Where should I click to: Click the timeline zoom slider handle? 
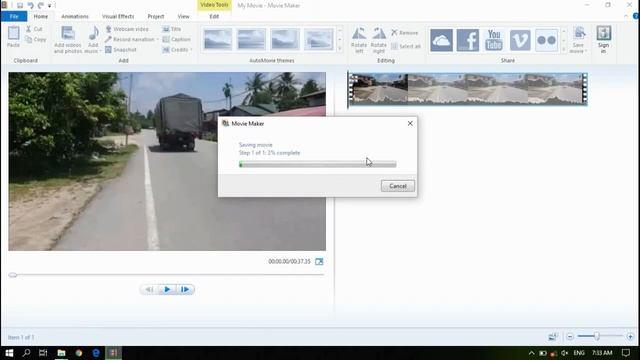[x=597, y=336]
